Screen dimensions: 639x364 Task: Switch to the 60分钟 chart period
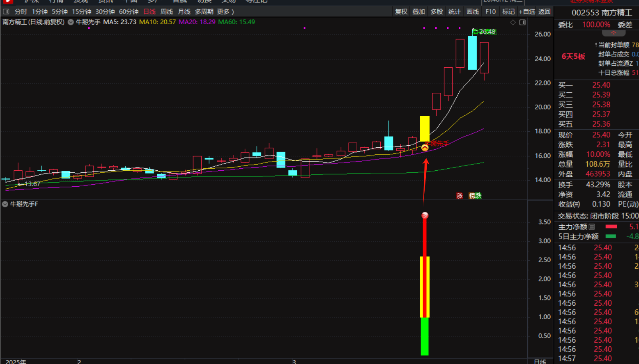[129, 11]
